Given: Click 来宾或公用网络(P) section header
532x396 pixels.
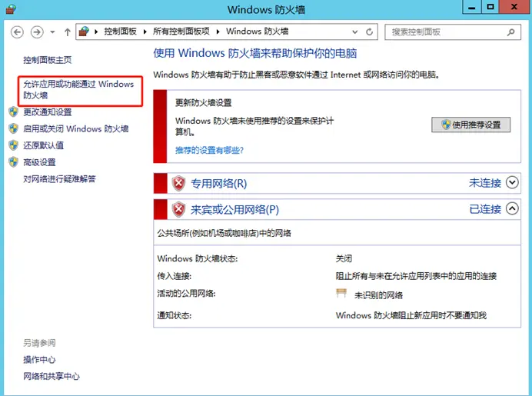Looking at the screenshot, I should click(234, 209).
